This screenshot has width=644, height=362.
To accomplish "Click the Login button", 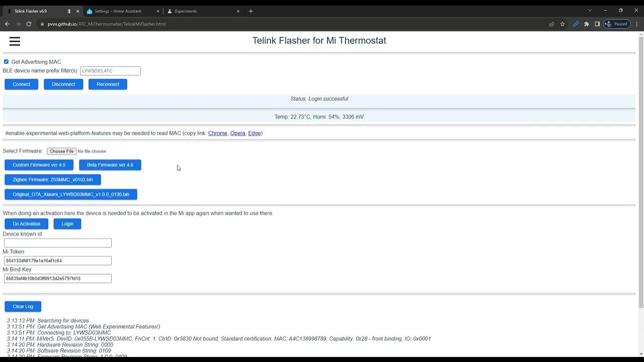I will pyautogui.click(x=67, y=224).
